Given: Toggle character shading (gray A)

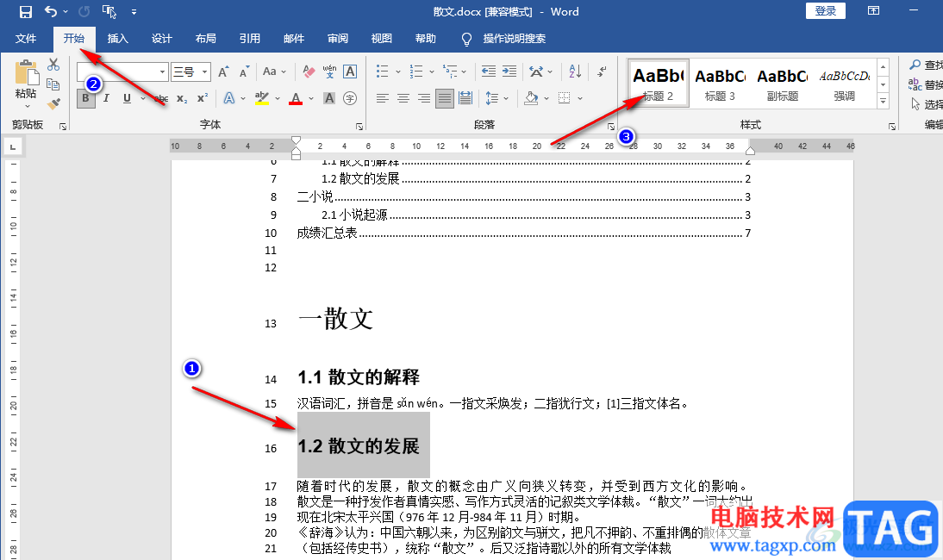Looking at the screenshot, I should 329,98.
